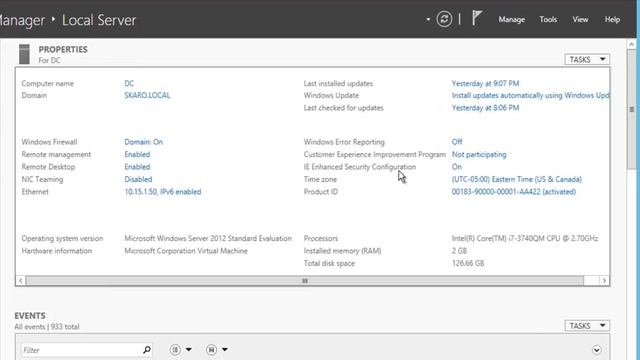The image size is (640, 360).
Task: Click the events save query icon
Action: [x=211, y=350]
